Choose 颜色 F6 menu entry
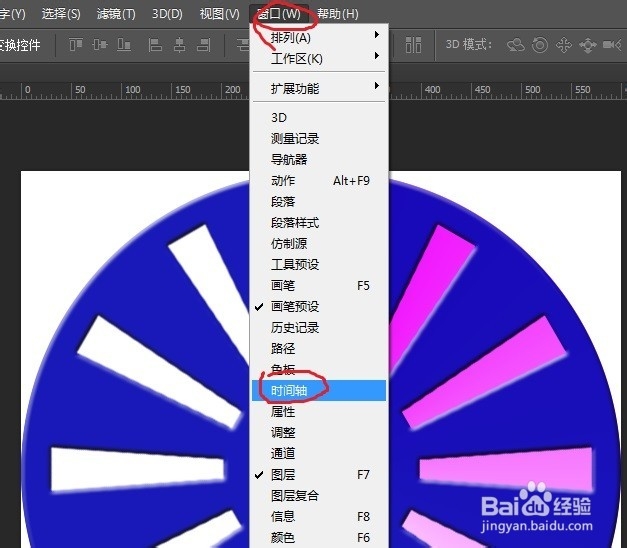The width and height of the screenshot is (627, 548). pos(319,538)
